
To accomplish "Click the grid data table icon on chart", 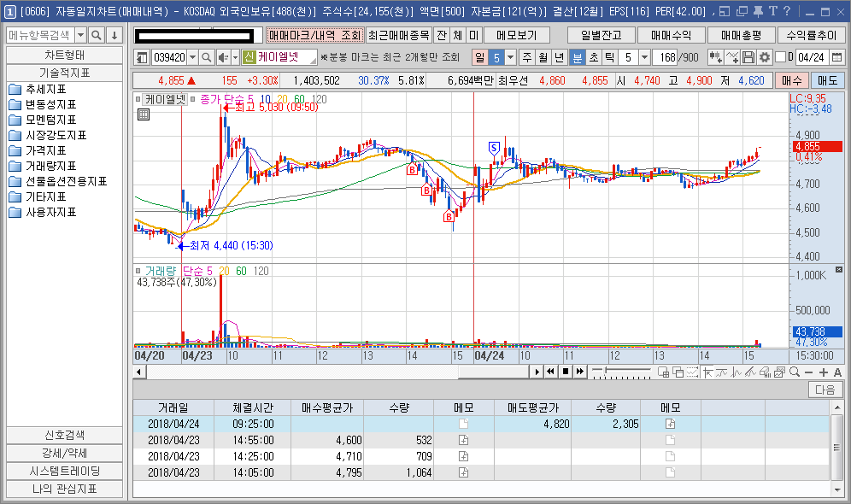I will click(x=144, y=114).
